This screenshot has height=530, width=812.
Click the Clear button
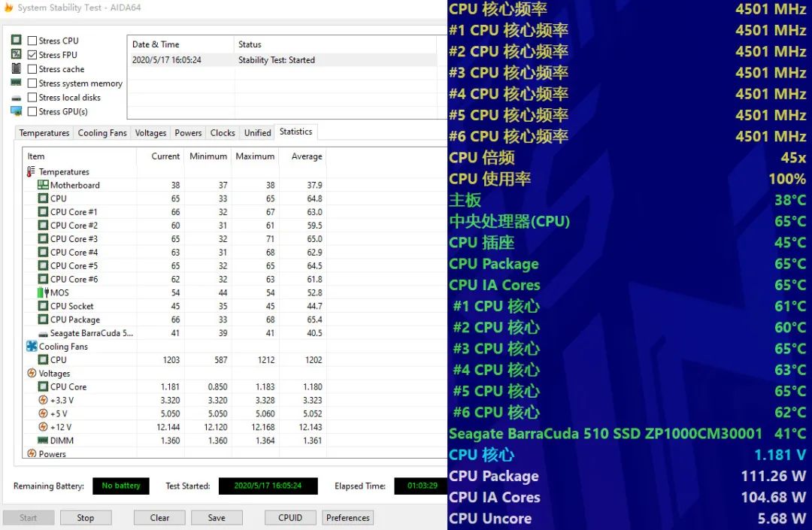pyautogui.click(x=159, y=517)
